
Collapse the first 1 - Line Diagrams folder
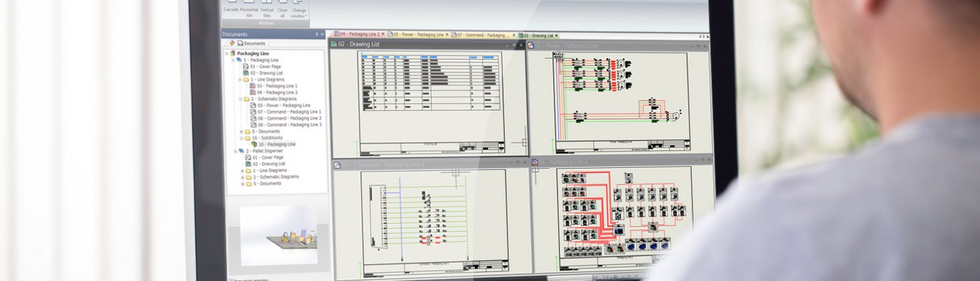pyautogui.click(x=240, y=80)
